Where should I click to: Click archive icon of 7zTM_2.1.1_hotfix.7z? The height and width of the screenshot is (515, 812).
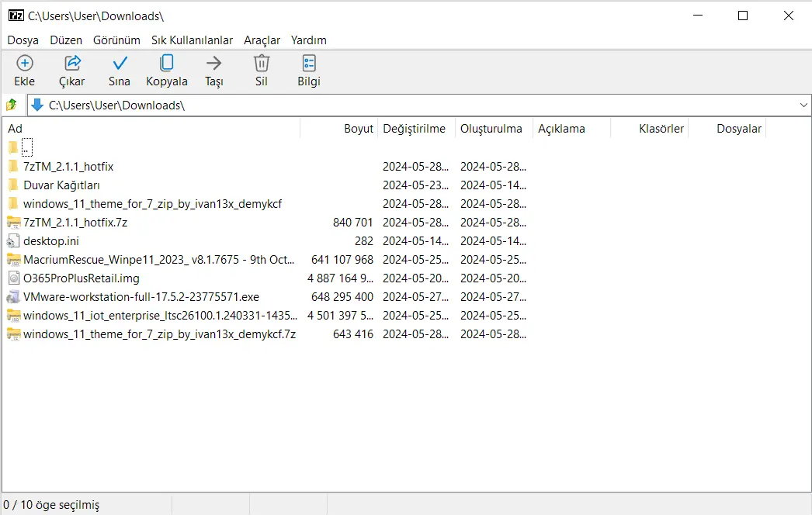[x=13, y=223]
